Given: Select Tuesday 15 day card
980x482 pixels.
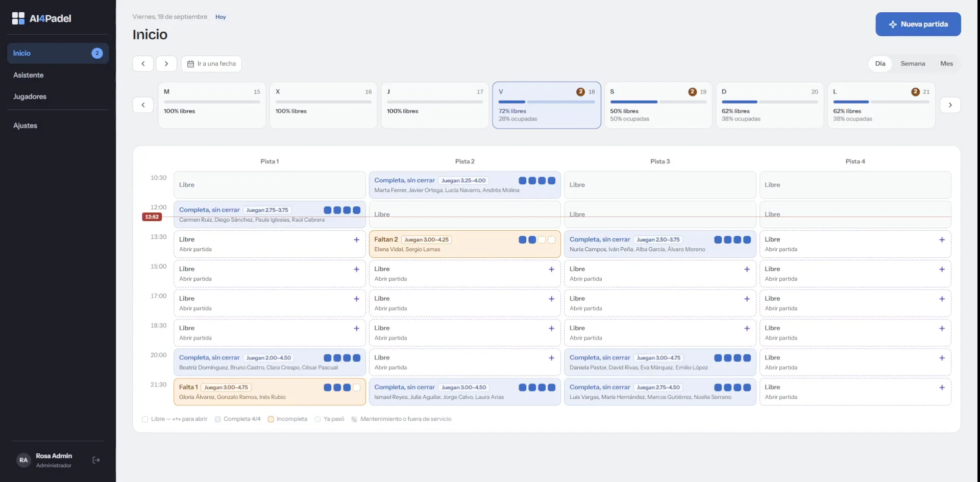Looking at the screenshot, I should tap(212, 105).
